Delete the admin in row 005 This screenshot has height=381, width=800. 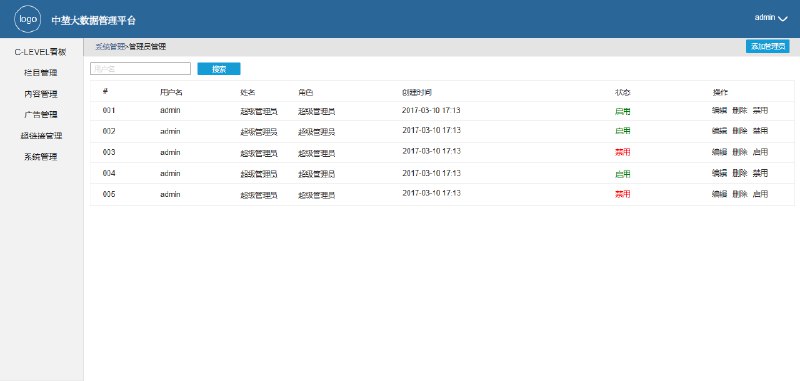coord(740,194)
